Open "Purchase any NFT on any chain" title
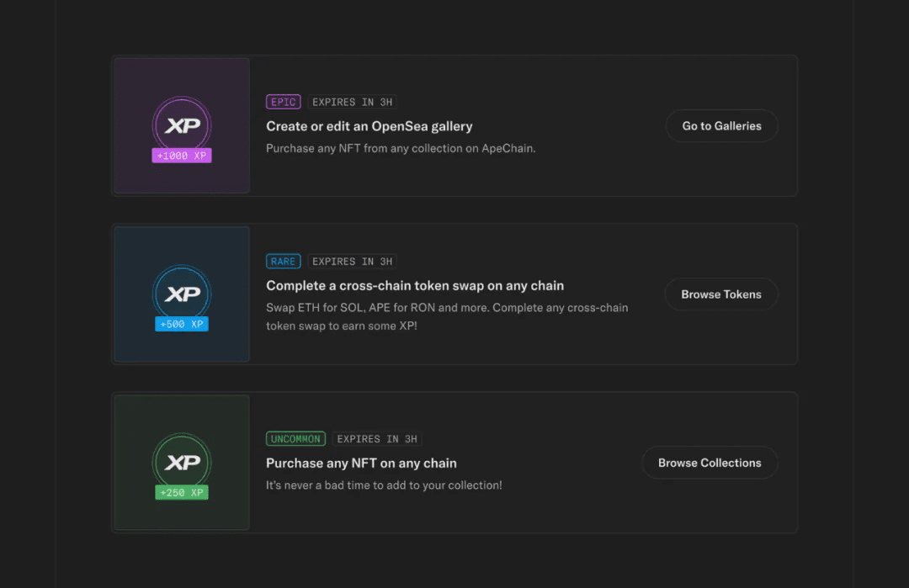 point(361,463)
